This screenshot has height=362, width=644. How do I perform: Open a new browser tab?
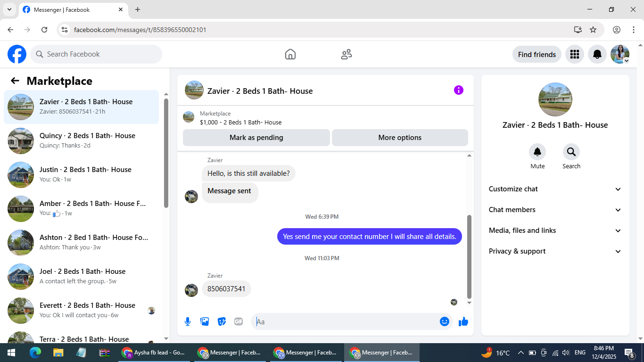click(x=138, y=9)
